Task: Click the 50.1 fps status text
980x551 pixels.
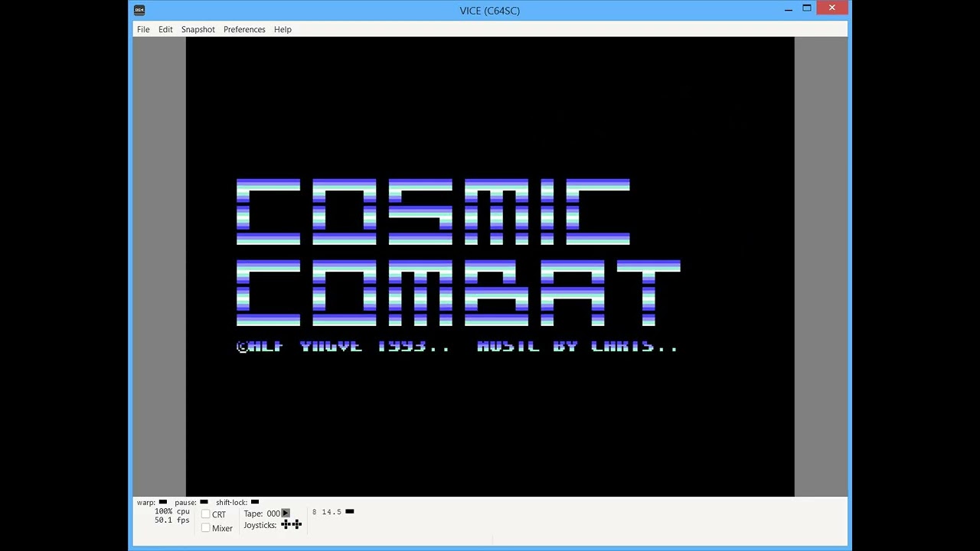Action: 171,520
